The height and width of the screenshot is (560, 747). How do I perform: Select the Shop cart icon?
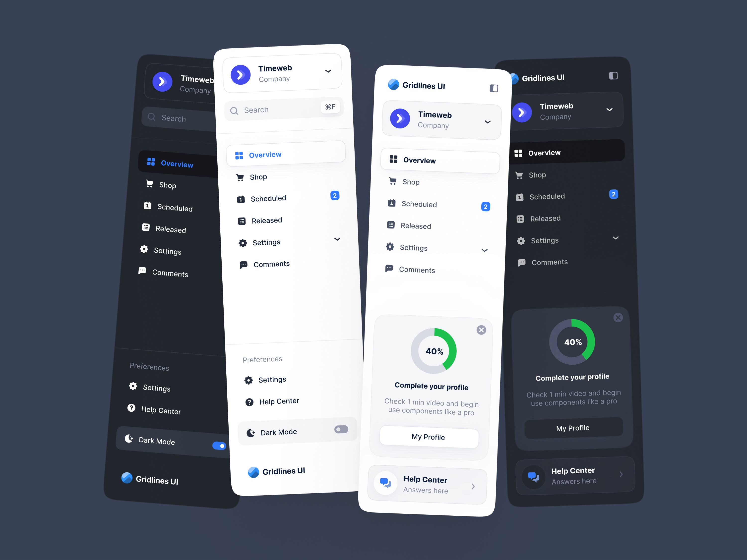click(x=240, y=177)
